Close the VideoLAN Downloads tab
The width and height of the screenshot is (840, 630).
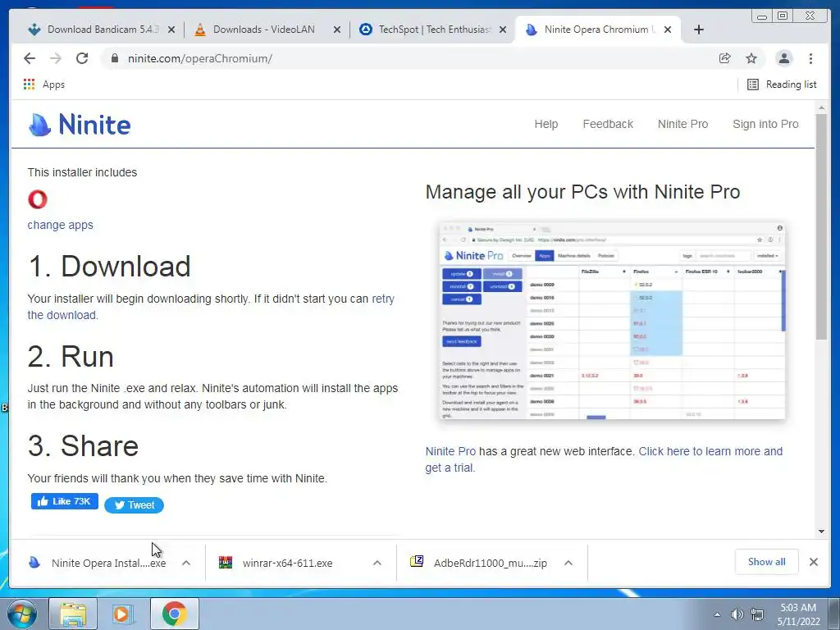click(337, 30)
